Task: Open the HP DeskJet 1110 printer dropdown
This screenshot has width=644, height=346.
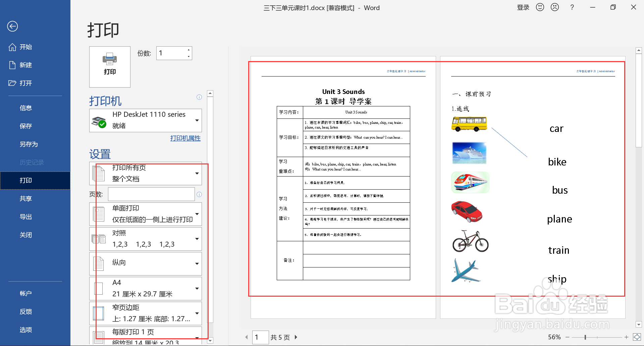Action: (x=146, y=120)
